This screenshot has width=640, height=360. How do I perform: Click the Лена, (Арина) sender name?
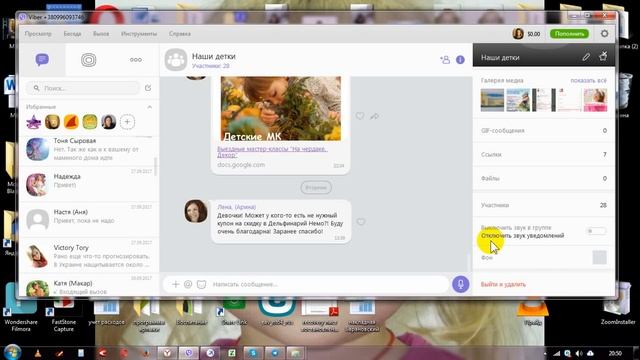point(237,207)
